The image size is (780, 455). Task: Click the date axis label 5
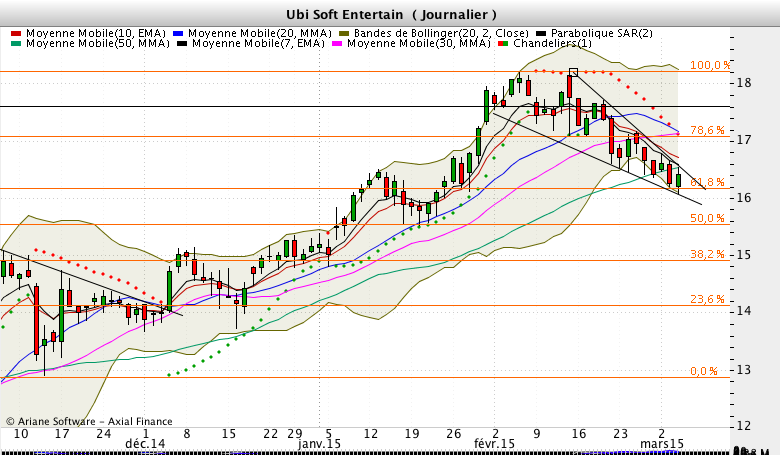pos(328,434)
